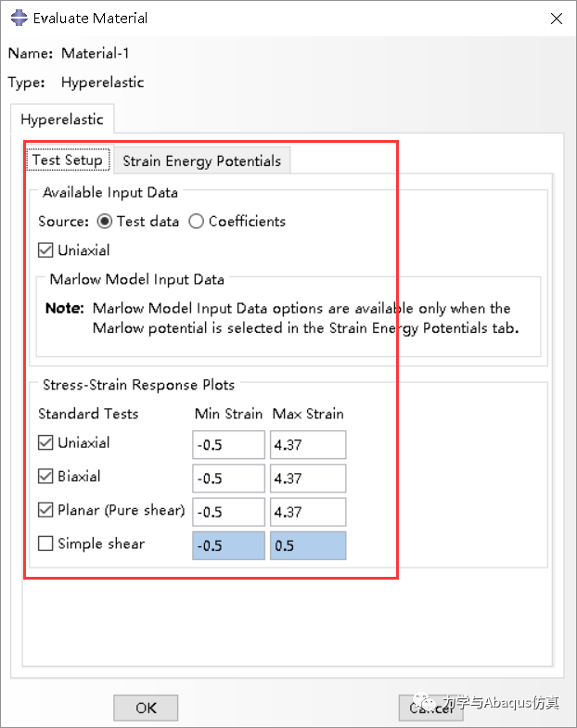Close the Evaluate Material dialog
Image resolution: width=577 pixels, height=728 pixels.
[x=556, y=19]
